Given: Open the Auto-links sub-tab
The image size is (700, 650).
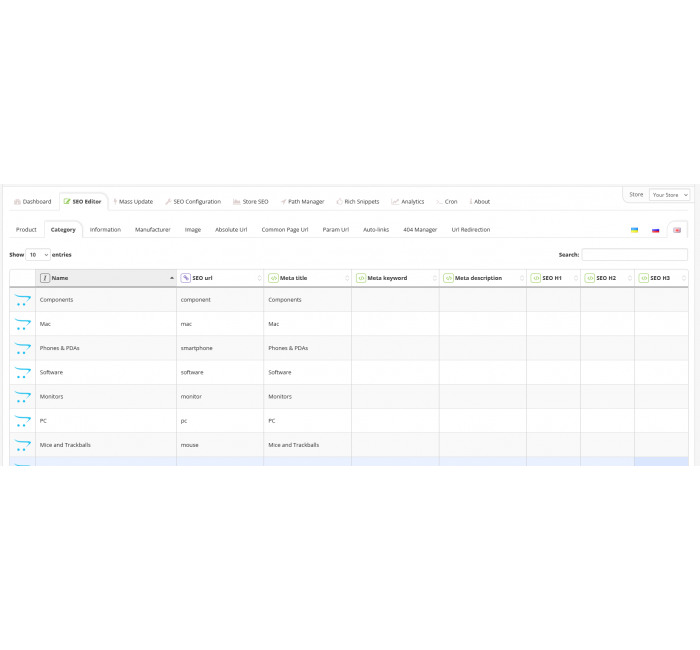Looking at the screenshot, I should 376,229.
